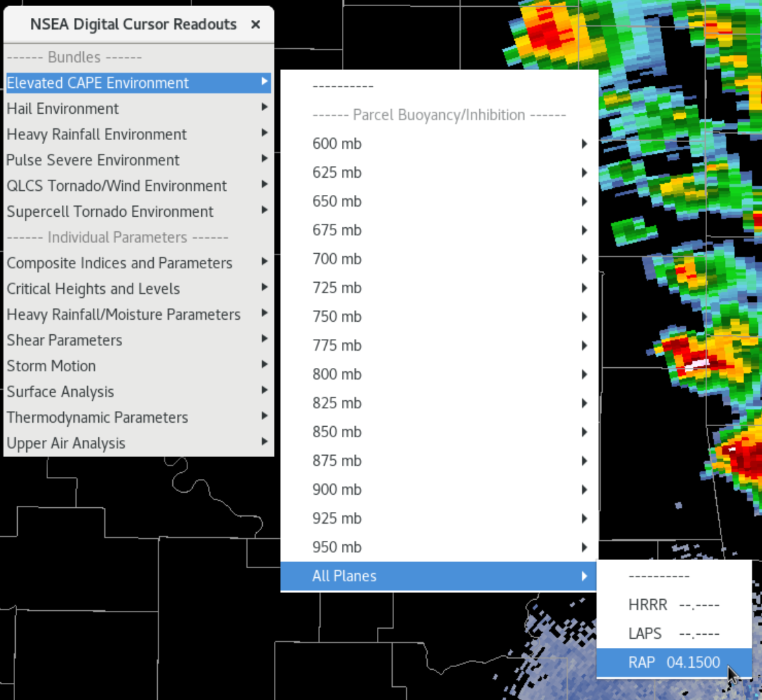762x700 pixels.
Task: Select the 600 mb level
Action: point(439,144)
